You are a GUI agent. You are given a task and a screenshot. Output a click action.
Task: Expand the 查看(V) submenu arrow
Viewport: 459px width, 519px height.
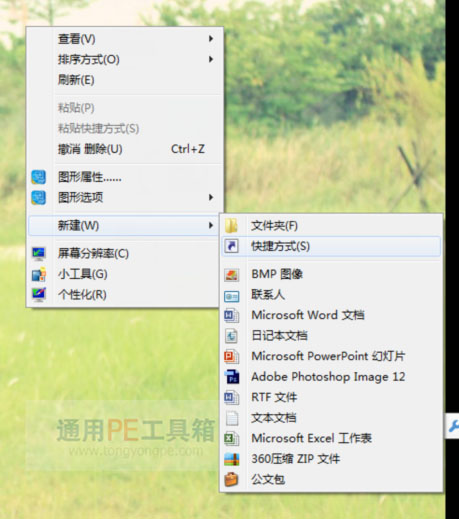pyautogui.click(x=211, y=39)
